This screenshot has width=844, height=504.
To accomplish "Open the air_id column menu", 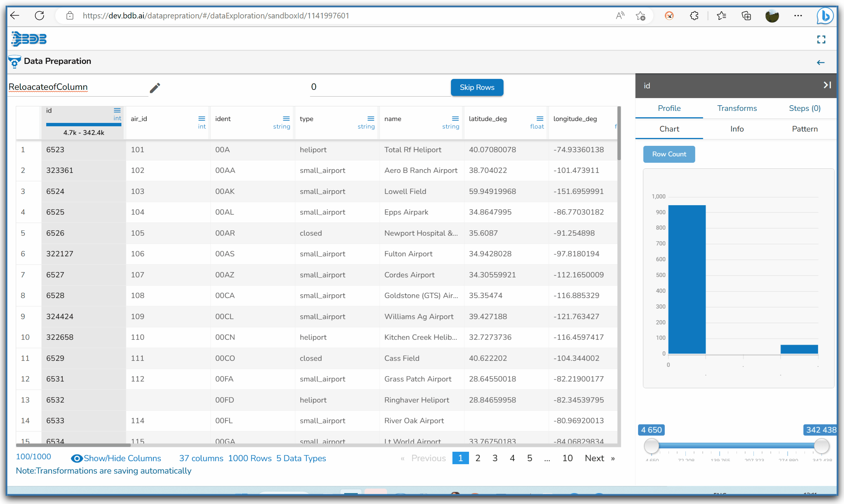I will click(202, 118).
